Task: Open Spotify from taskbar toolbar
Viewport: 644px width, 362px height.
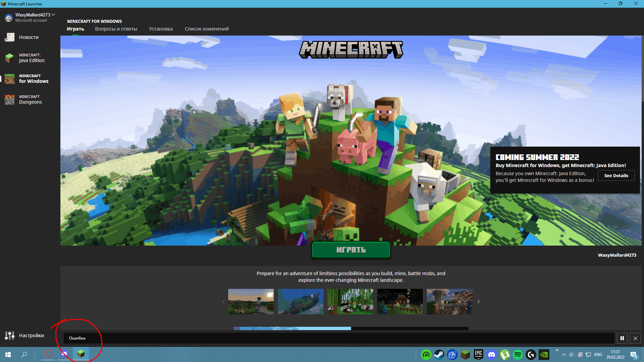Action: pos(518,355)
